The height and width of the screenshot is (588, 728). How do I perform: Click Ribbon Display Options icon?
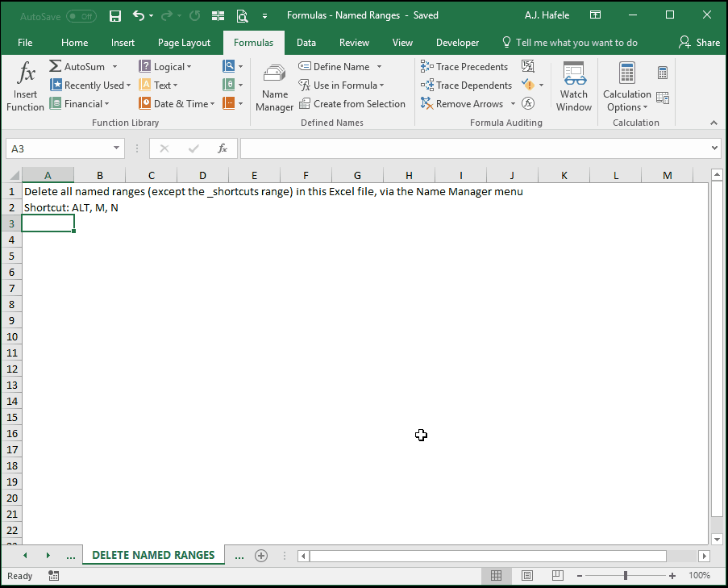coord(595,15)
